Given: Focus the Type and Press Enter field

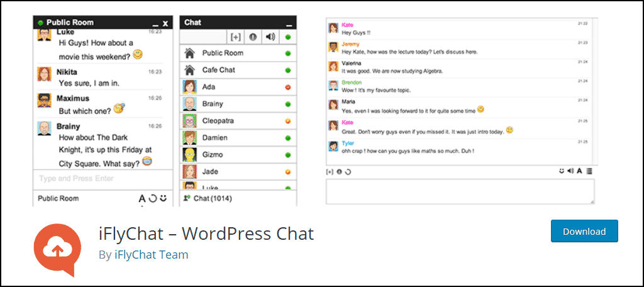Looking at the screenshot, I should click(x=103, y=179).
